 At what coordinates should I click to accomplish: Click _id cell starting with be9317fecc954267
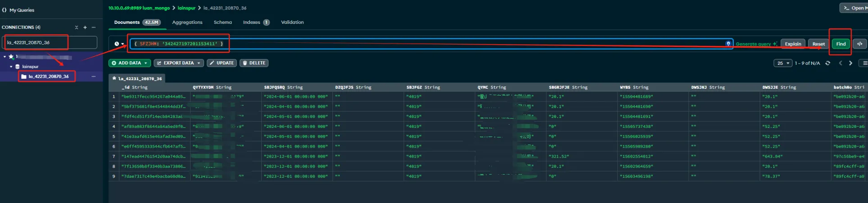154,97
